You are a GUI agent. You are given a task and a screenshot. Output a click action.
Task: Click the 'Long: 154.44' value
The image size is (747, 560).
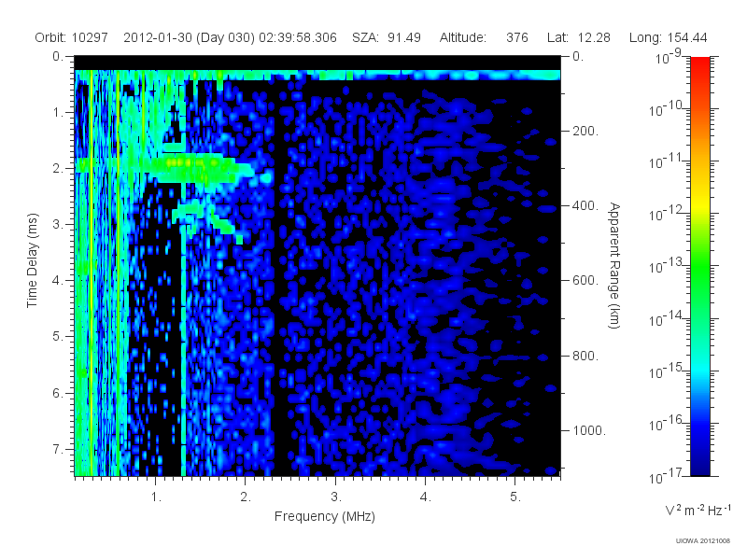(668, 37)
